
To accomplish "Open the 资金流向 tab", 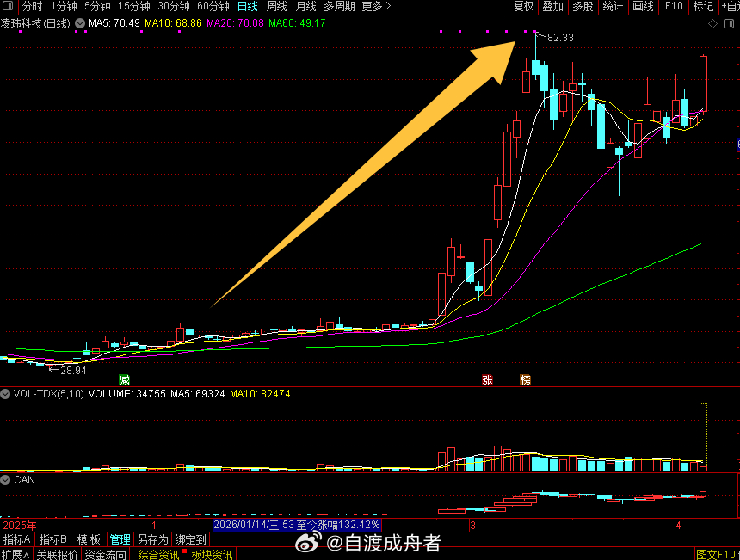I will coord(105,554).
